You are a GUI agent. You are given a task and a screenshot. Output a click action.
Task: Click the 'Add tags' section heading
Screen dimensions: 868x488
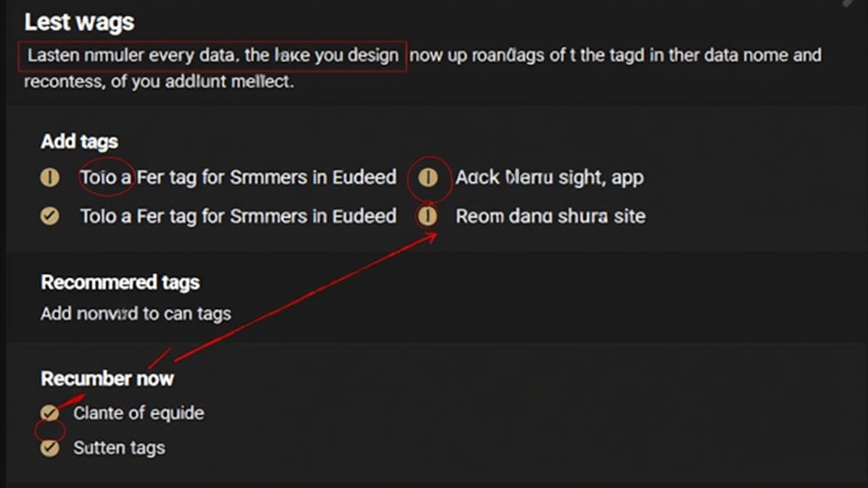click(80, 141)
